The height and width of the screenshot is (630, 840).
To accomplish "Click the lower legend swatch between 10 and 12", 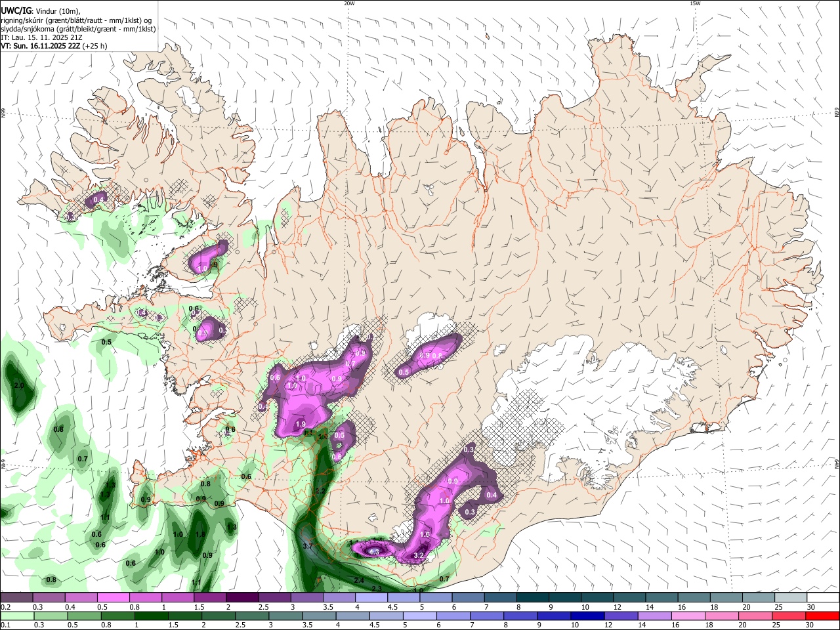I will [588, 616].
